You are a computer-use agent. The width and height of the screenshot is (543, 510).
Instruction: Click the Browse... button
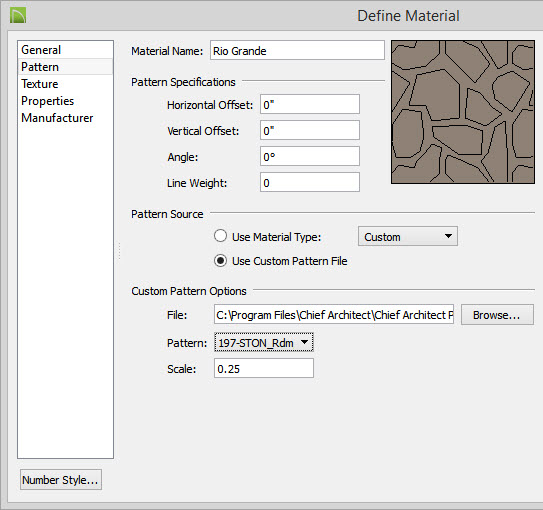pyautogui.click(x=497, y=315)
